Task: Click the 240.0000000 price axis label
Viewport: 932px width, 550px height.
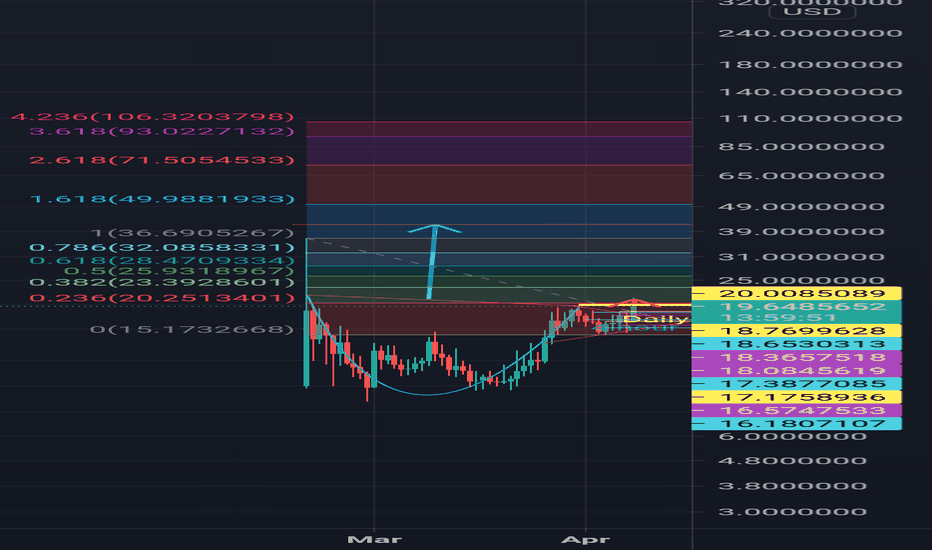Action: [811, 33]
